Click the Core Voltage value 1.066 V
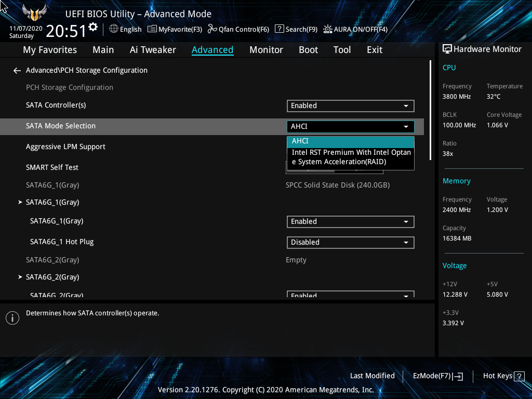532x399 pixels. [497, 125]
